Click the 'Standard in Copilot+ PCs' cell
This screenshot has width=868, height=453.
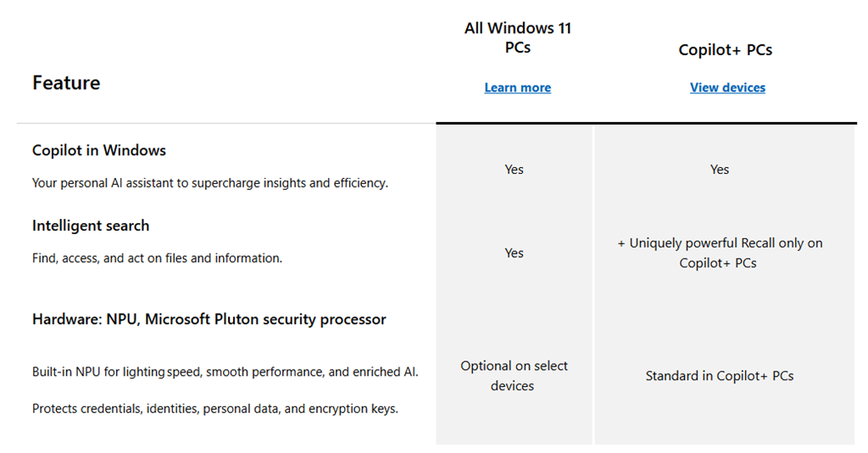coord(719,376)
